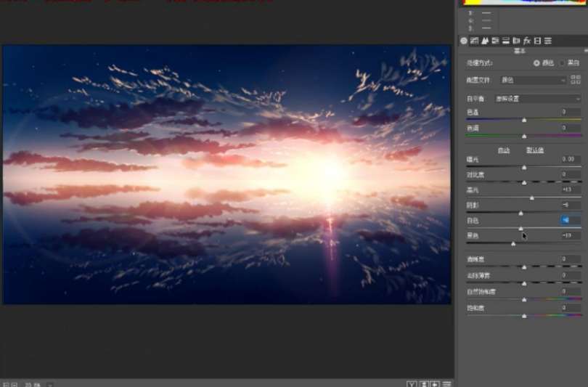Click the sunset sky preview image

click(226, 174)
